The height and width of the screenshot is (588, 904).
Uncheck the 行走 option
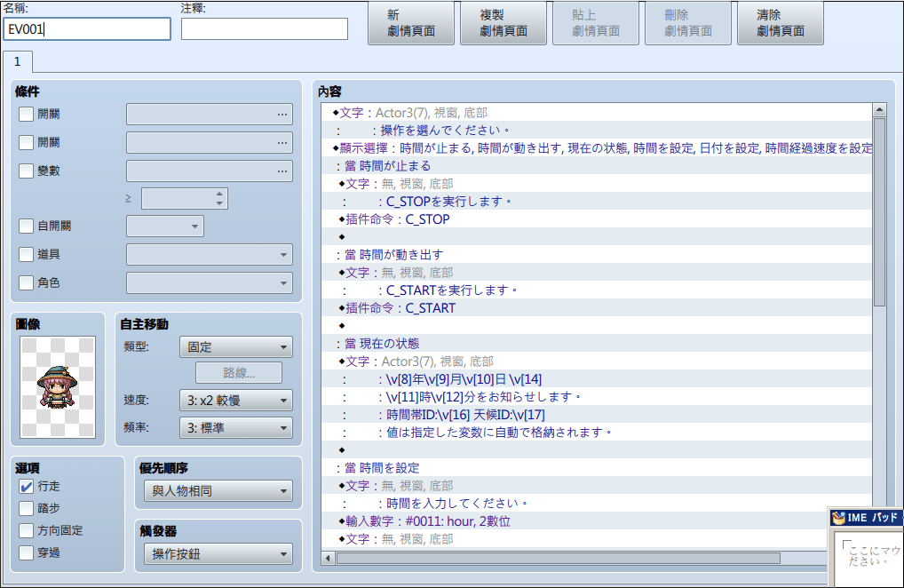pos(26,487)
